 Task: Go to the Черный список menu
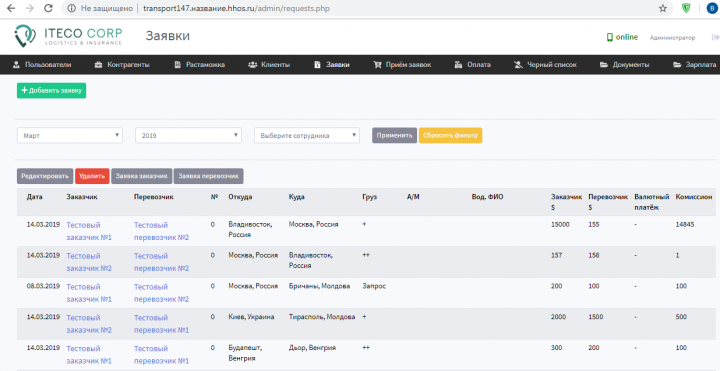coord(546,65)
